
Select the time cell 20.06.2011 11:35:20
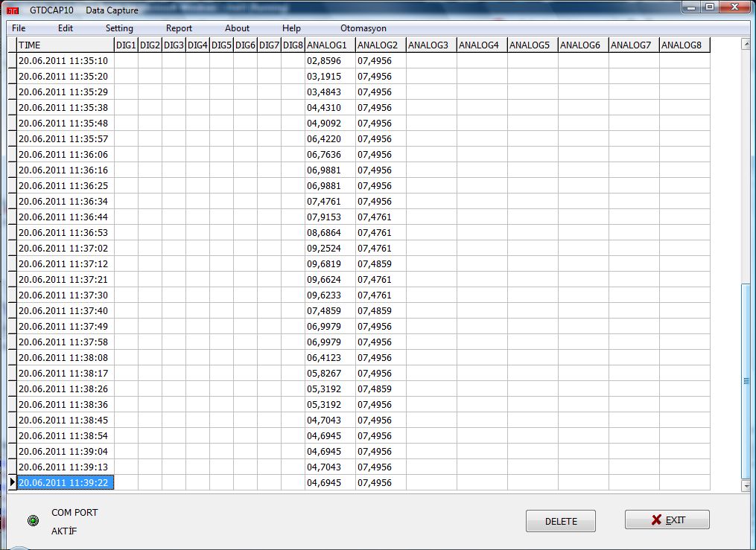66,76
